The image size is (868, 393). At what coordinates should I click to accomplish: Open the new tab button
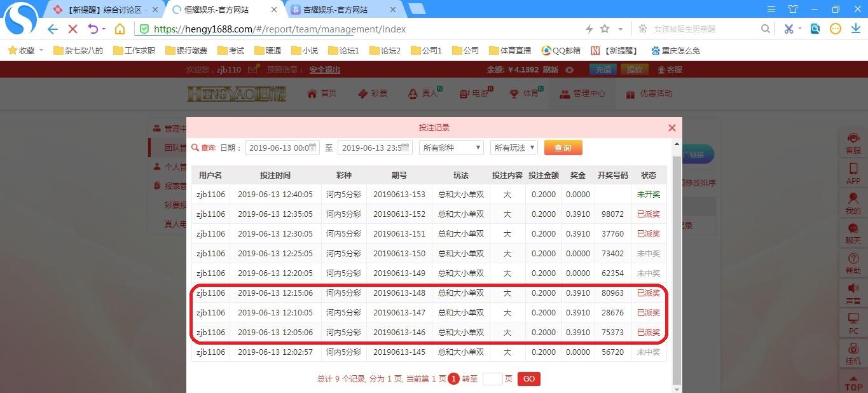tap(417, 9)
